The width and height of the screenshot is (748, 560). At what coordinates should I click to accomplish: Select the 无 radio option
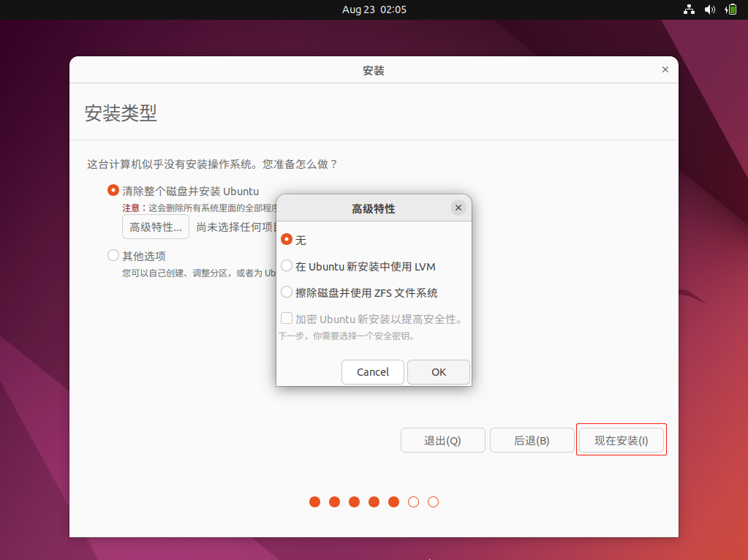click(286, 239)
